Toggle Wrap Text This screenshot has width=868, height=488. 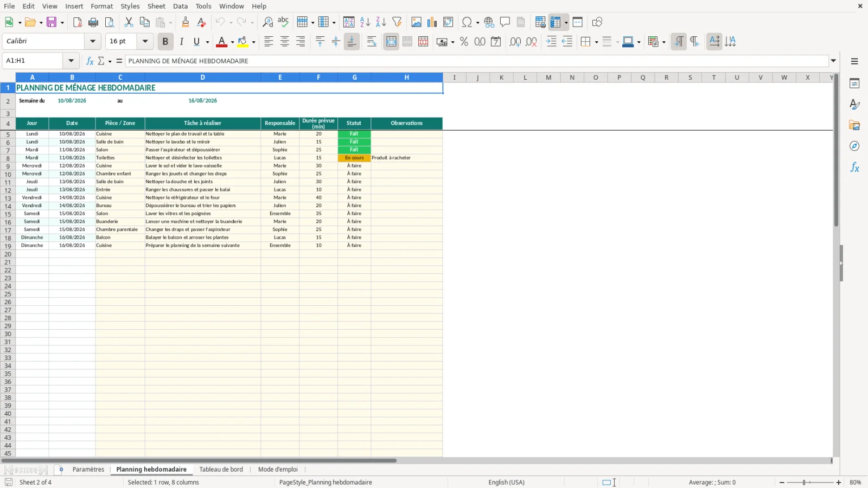(x=372, y=42)
